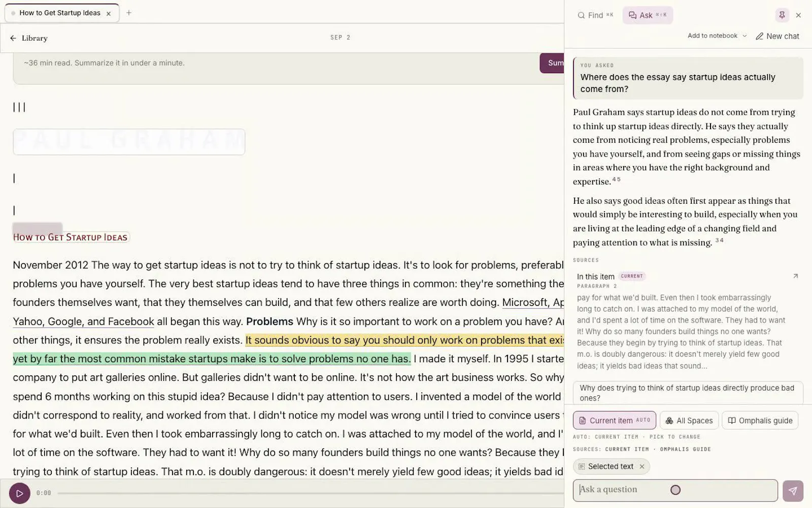This screenshot has width=812, height=508.
Task: Remove the Selected text chip
Action: [642, 466]
